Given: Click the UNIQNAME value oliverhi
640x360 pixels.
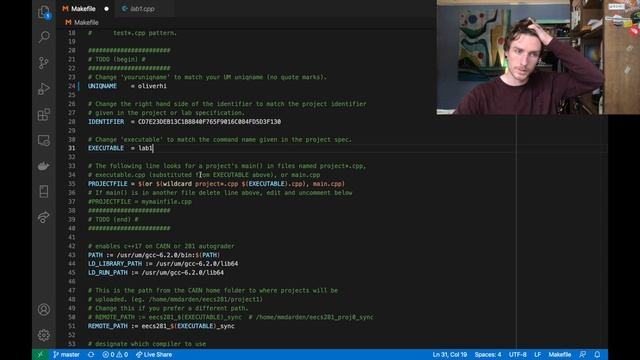Looking at the screenshot, I should point(152,86).
